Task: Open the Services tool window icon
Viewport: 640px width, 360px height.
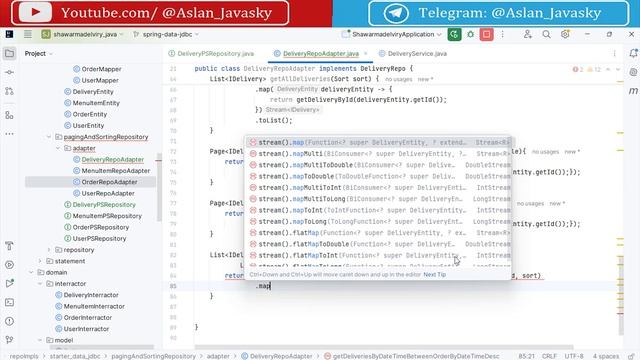Action: (9, 265)
